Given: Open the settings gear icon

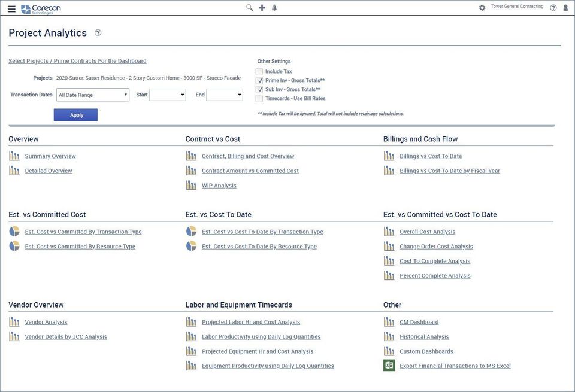Looking at the screenshot, I should click(482, 8).
